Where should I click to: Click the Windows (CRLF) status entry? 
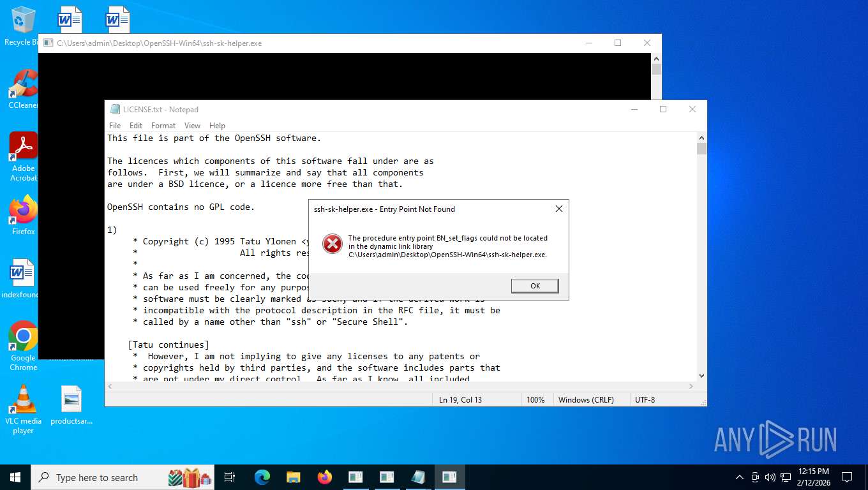coord(586,400)
